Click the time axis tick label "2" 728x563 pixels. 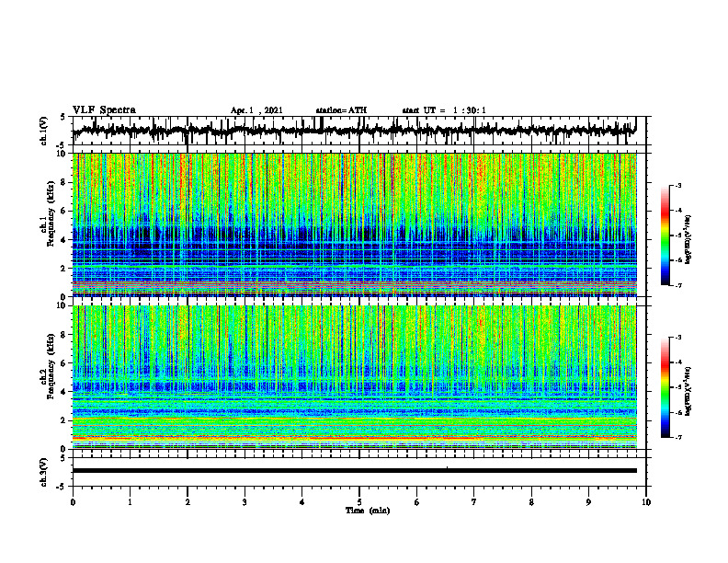tap(188, 502)
